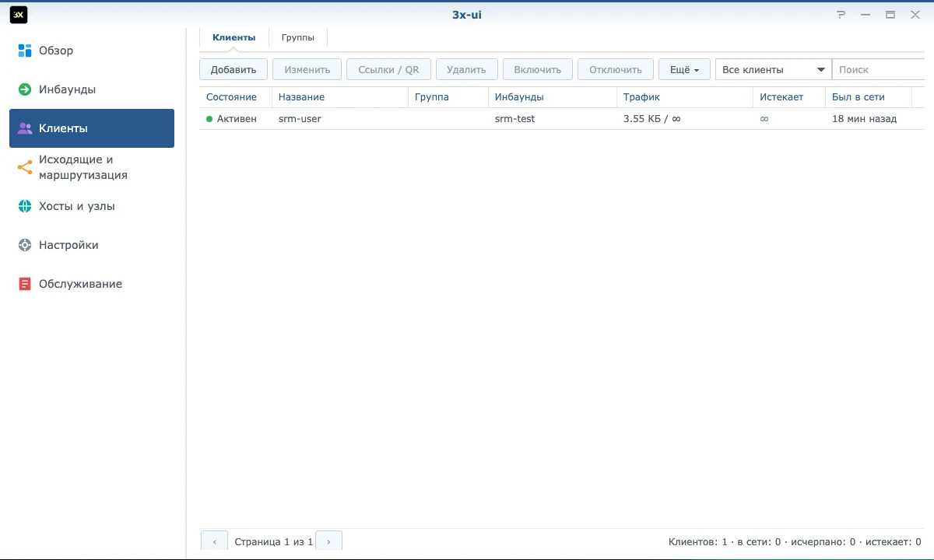Screen dimensions: 934x560
Task: Sort by the Трафик column header
Action: click(x=685, y=97)
